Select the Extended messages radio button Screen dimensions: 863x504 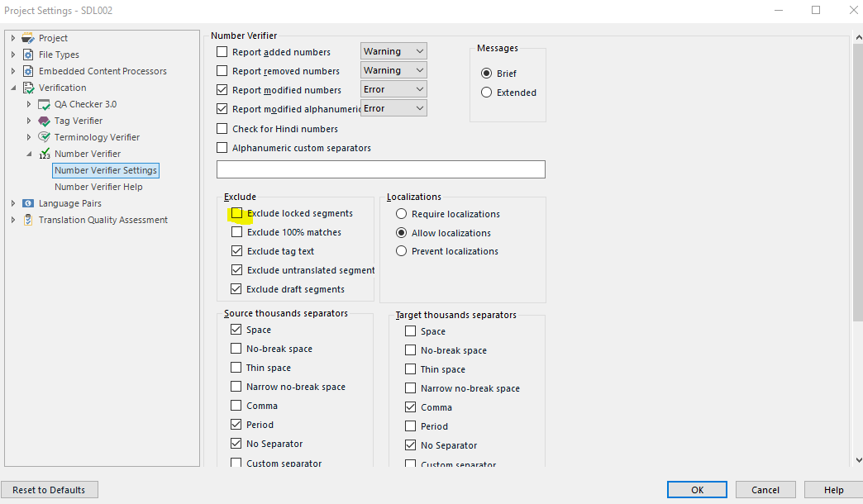coord(486,93)
